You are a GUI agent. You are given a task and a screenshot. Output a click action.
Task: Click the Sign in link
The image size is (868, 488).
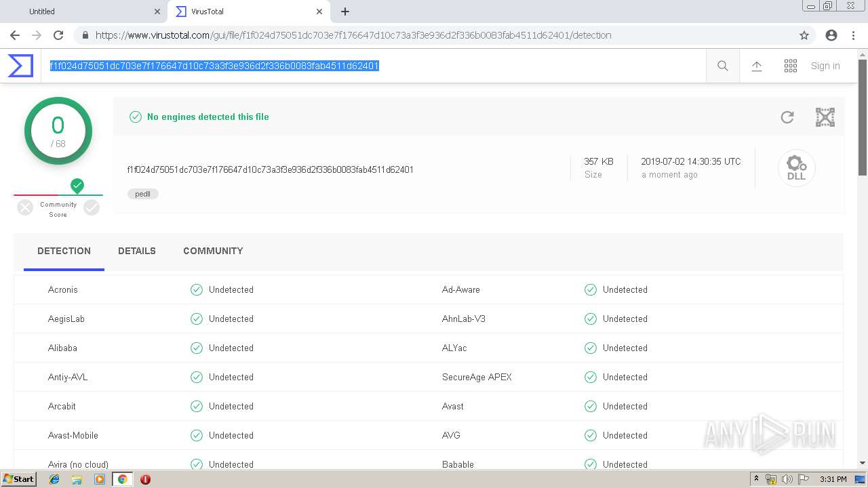coord(825,66)
